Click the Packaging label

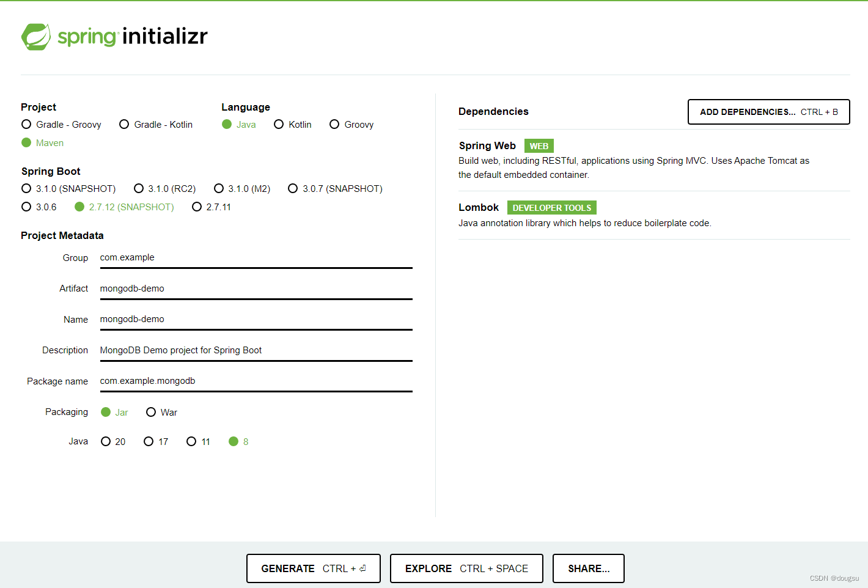pos(67,412)
